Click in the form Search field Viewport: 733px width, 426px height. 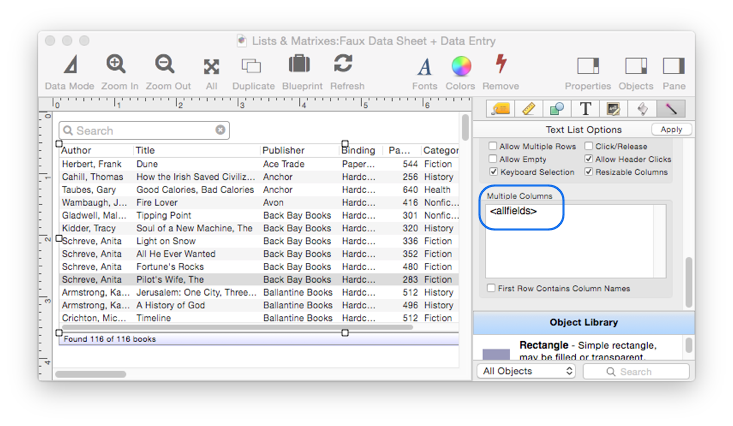click(x=144, y=130)
